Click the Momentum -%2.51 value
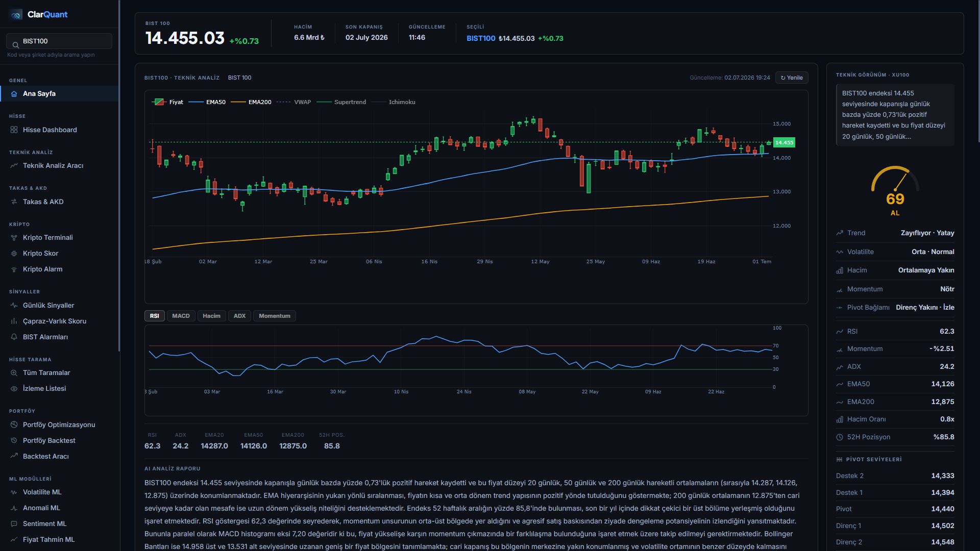Screen dimensions: 980x551 [x=942, y=349]
